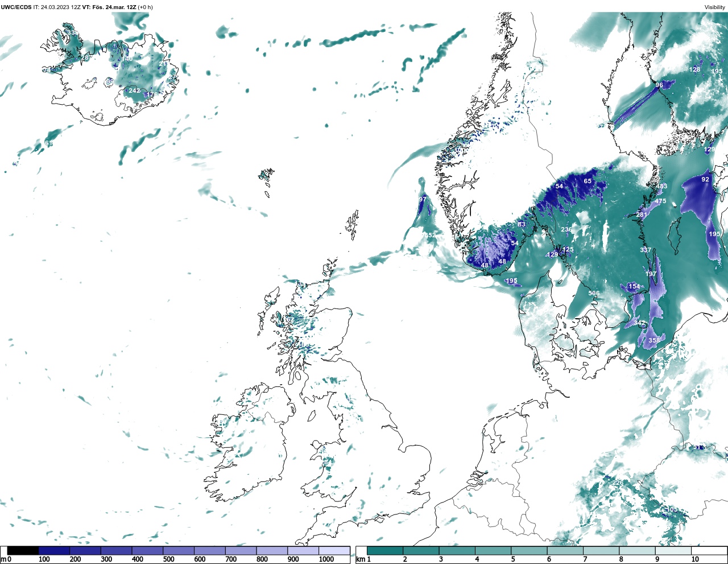Click the '10' km legend label
The height and width of the screenshot is (564, 728).
(x=694, y=559)
